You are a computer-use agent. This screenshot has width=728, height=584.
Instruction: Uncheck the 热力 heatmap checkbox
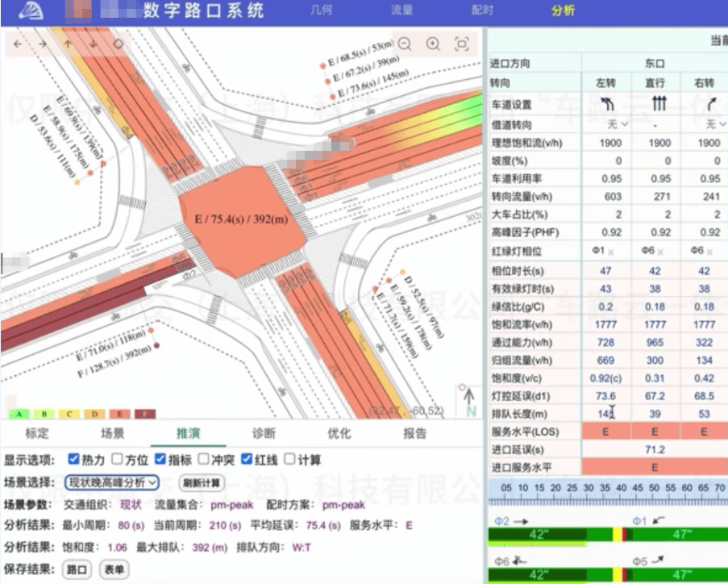pyautogui.click(x=74, y=460)
